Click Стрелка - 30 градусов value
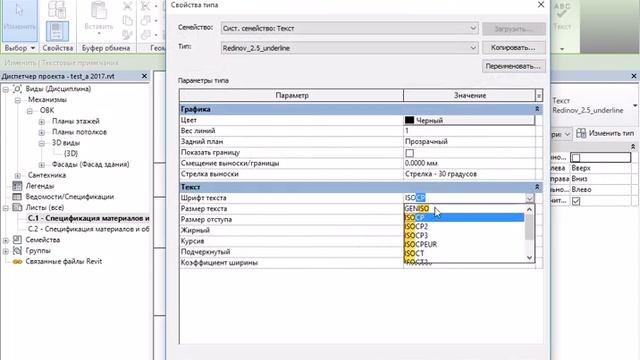640x360 pixels. 469,174
